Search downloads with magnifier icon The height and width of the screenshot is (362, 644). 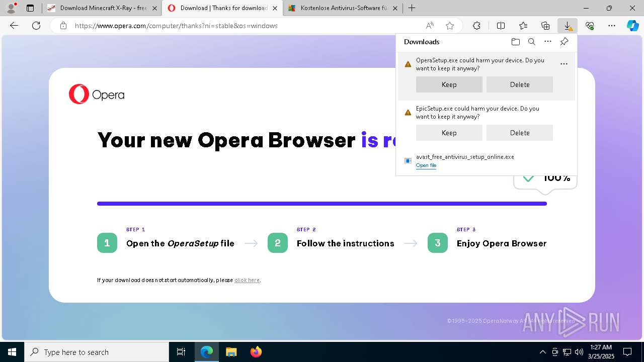pos(532,42)
